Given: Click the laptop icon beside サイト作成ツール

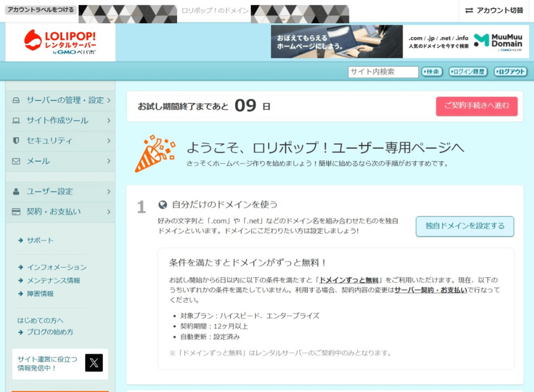Looking at the screenshot, I should (16, 121).
